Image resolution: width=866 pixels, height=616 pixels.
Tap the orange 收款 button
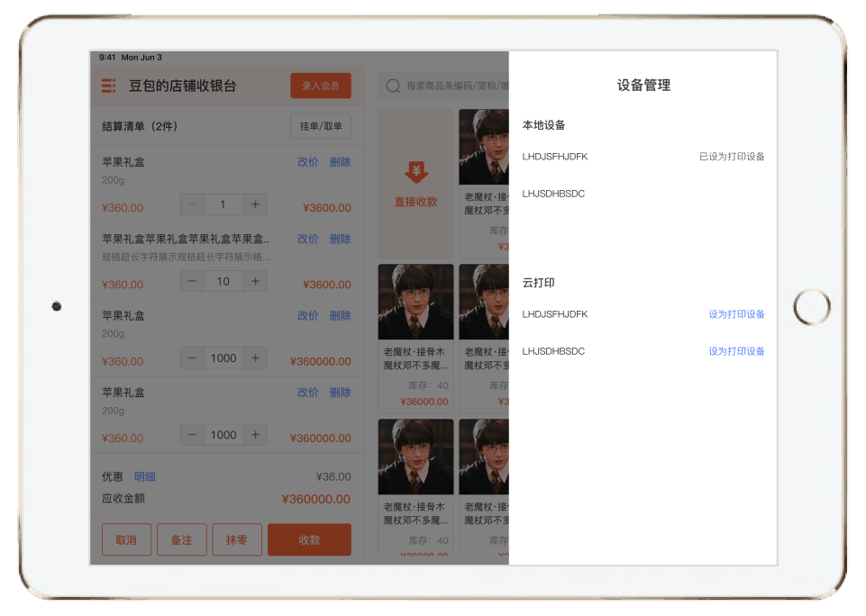pos(309,539)
